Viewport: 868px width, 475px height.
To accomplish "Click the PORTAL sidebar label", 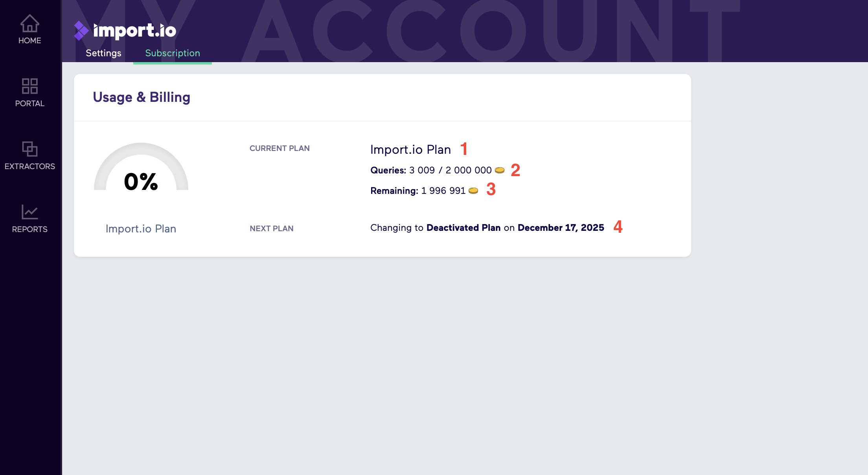I will tap(29, 103).
